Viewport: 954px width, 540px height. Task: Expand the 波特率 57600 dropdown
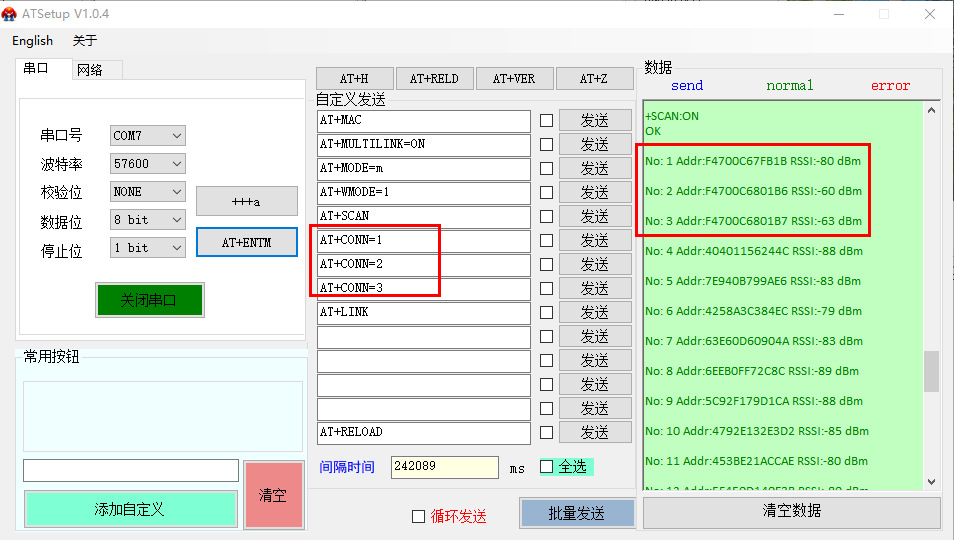[148, 163]
